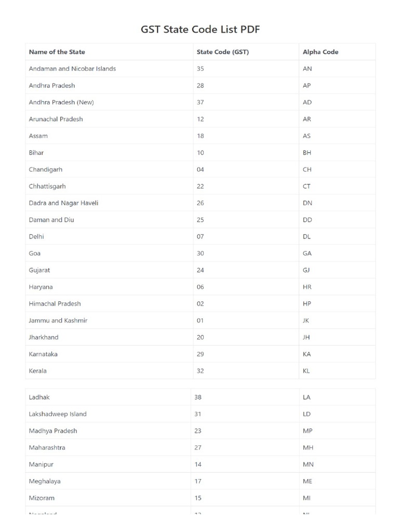Click alpha code 'BH' for Bihar
The image size is (399, 532).
[x=307, y=153]
